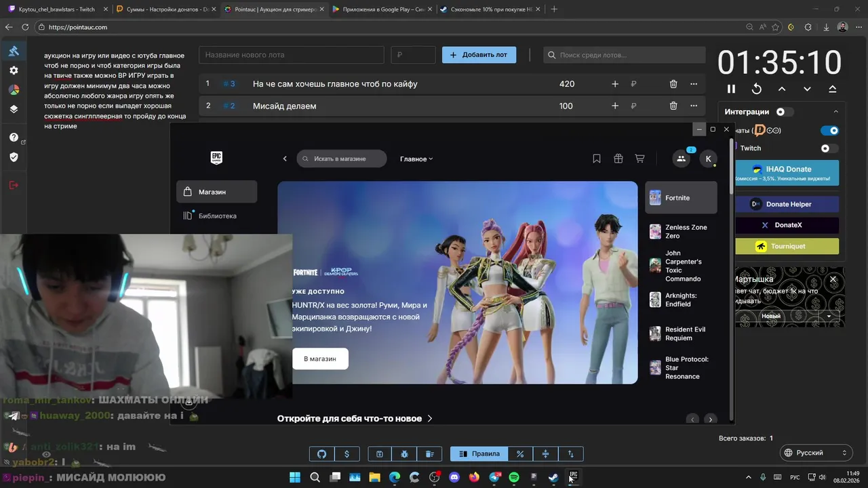Add points to lot 'Мисайд делаем'
The width and height of the screenshot is (868, 488).
click(615, 106)
